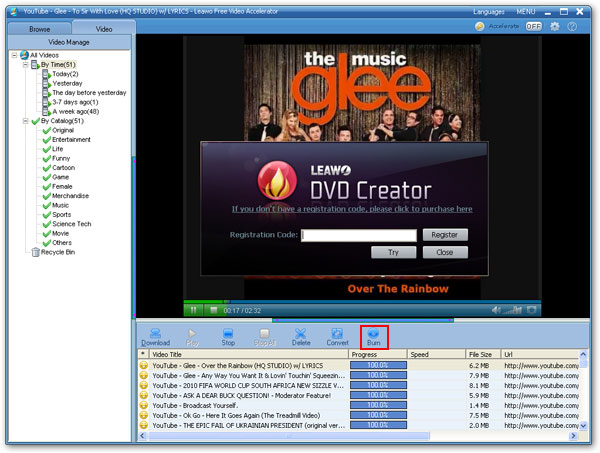The image size is (600, 453).
Task: Toggle the Cartoon catalog checkmark
Action: pyautogui.click(x=47, y=168)
